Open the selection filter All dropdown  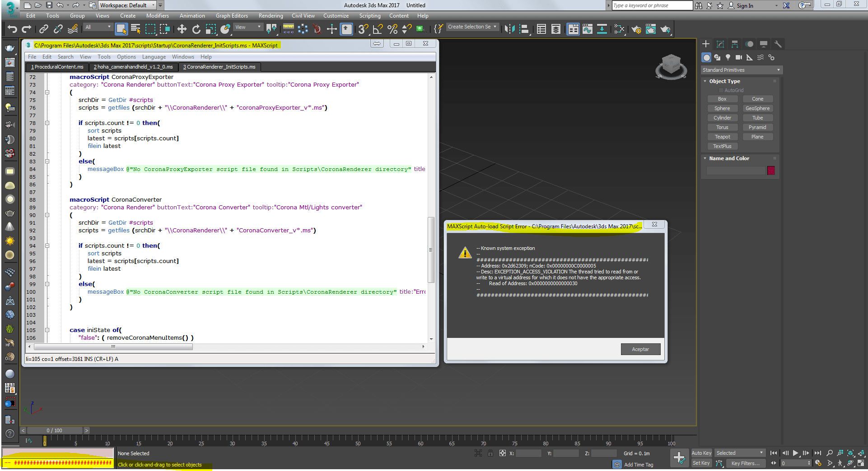[x=98, y=27]
